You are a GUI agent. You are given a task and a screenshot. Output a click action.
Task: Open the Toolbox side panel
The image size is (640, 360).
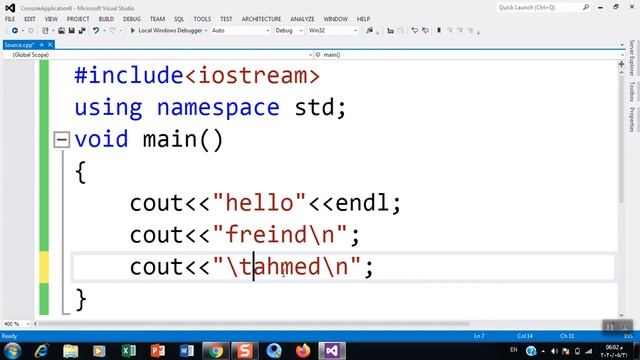pos(632,91)
